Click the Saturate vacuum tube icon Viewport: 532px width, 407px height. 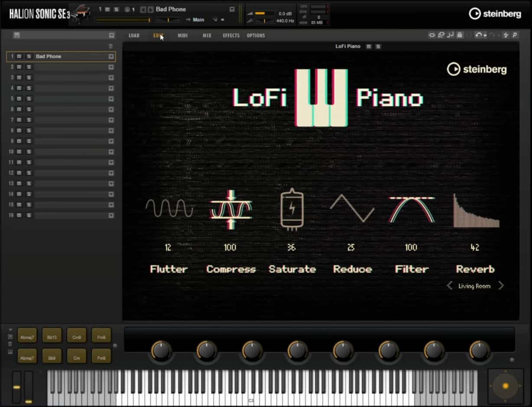292,208
